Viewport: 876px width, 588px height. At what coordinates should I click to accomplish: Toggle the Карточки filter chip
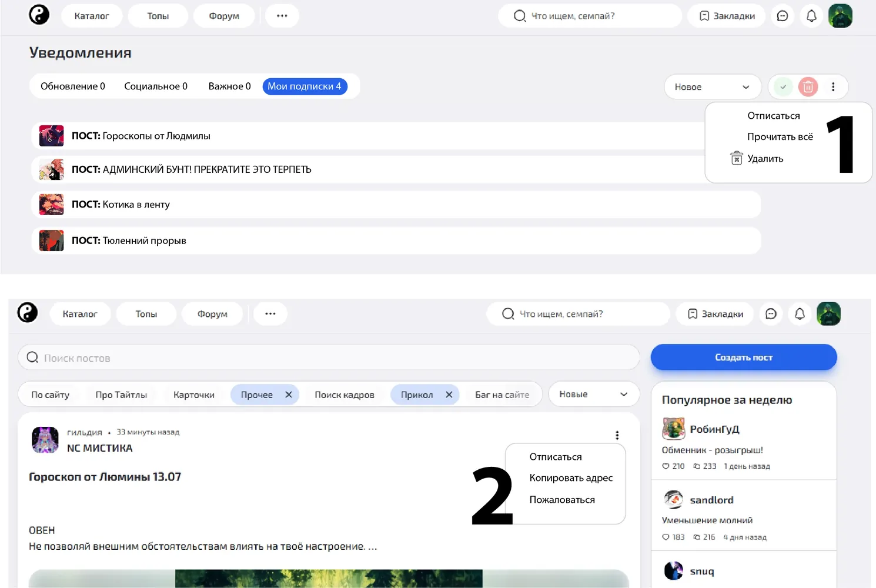tap(194, 395)
